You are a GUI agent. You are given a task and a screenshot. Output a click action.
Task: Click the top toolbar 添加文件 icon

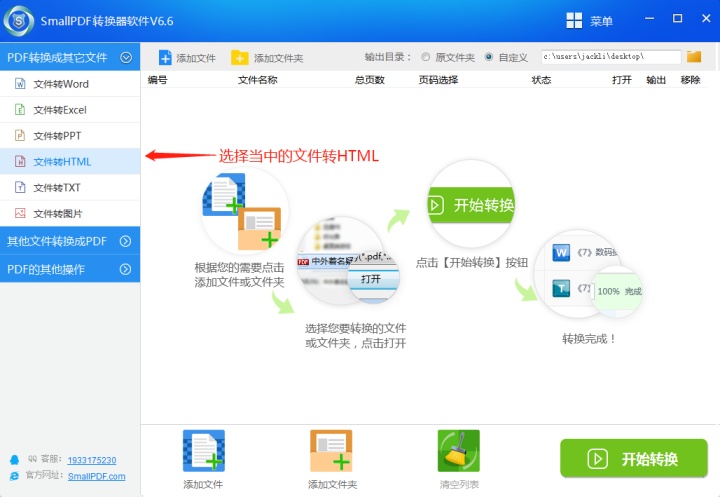click(165, 58)
